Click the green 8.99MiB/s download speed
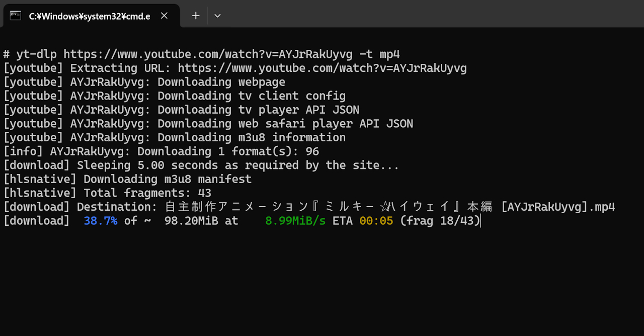This screenshot has height=336, width=644. (295, 221)
